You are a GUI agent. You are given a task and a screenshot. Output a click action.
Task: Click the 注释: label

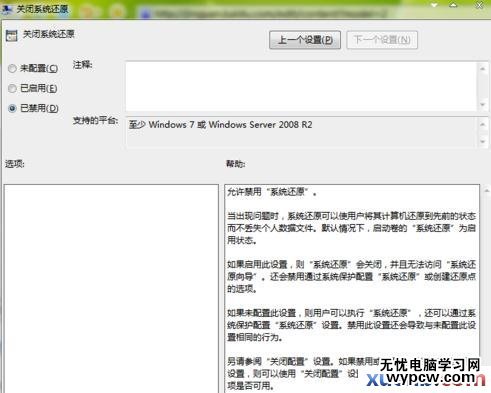coord(82,65)
